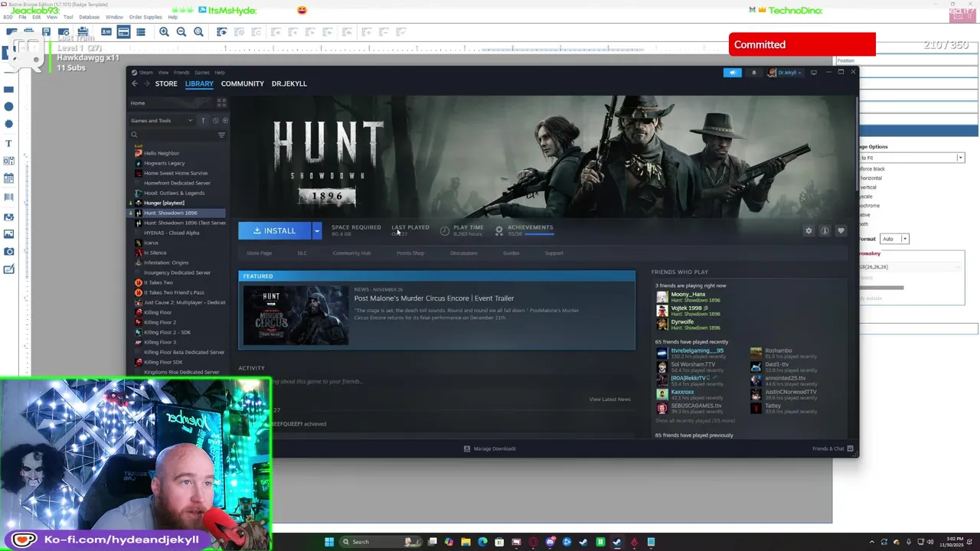Image resolution: width=980 pixels, height=551 pixels.
Task: Select Icarus in the game list
Action: (151, 243)
